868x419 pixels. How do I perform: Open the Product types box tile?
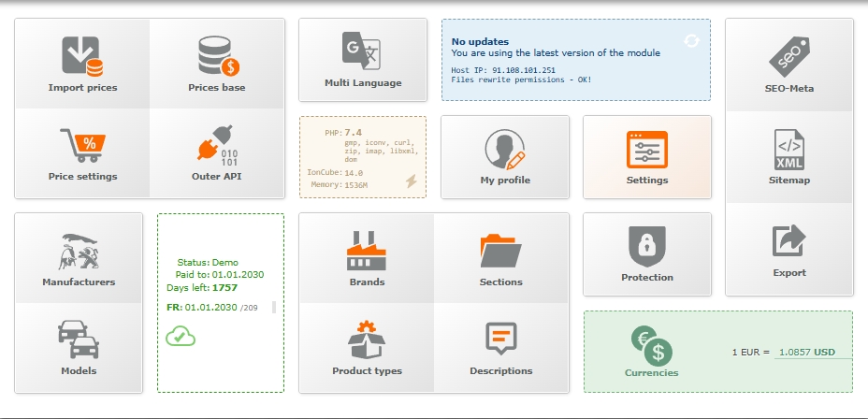[x=367, y=347]
